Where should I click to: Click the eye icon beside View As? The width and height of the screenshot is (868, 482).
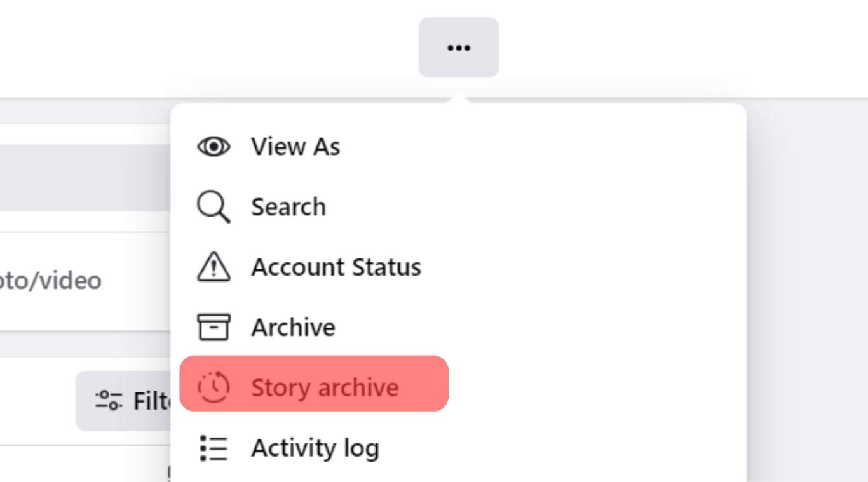click(214, 147)
